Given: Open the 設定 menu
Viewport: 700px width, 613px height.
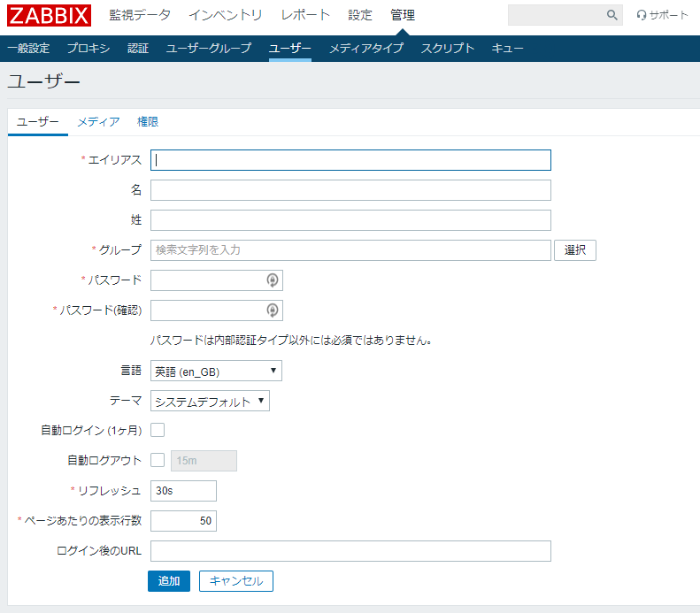Looking at the screenshot, I should tap(360, 15).
